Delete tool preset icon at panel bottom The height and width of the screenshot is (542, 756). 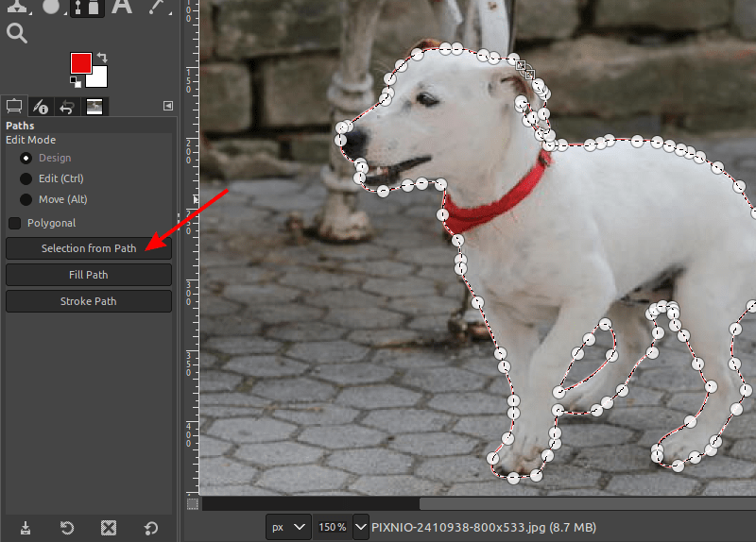109,528
